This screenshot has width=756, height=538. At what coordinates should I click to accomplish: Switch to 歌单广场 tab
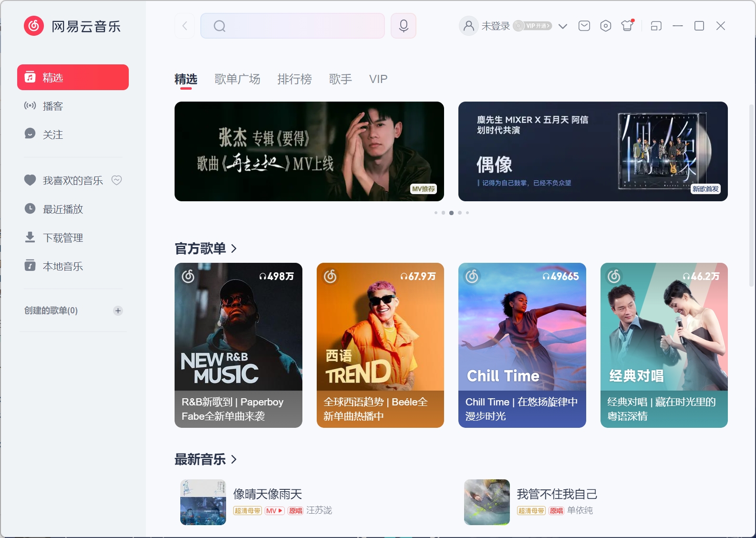[238, 79]
